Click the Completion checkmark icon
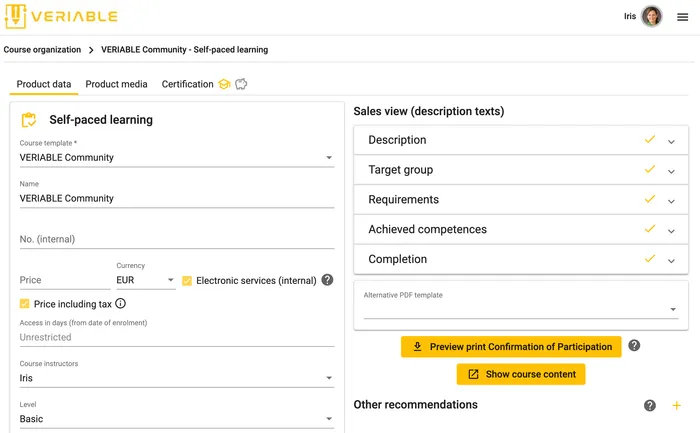This screenshot has width=700, height=433. pos(650,258)
